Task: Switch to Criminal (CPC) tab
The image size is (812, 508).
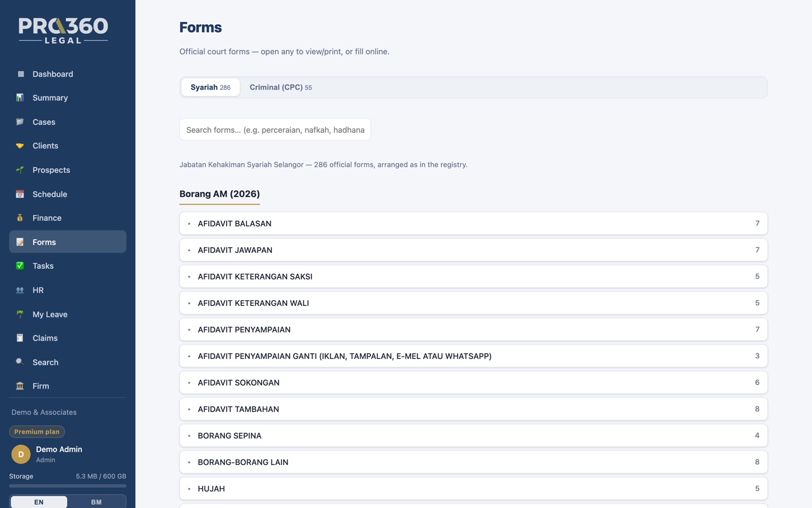Action: 281,87
